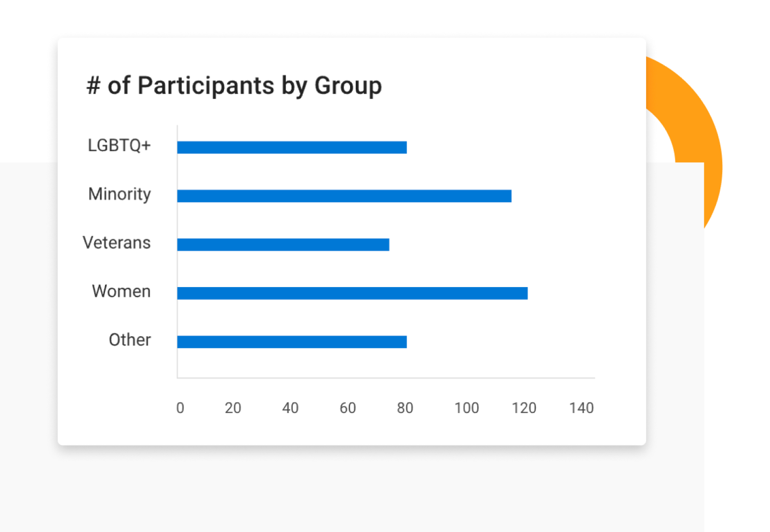Click the Minority category label
The width and height of the screenshot is (770, 532).
pos(120,194)
